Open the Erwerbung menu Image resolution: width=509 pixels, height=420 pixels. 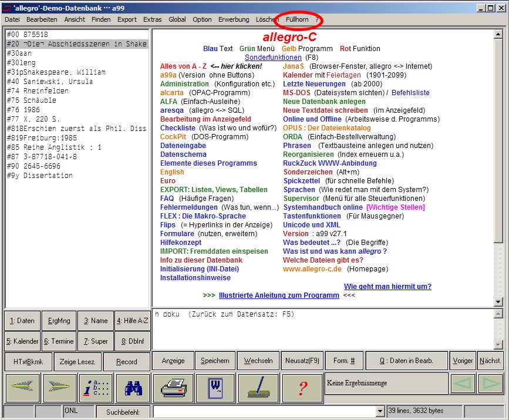[x=234, y=19]
